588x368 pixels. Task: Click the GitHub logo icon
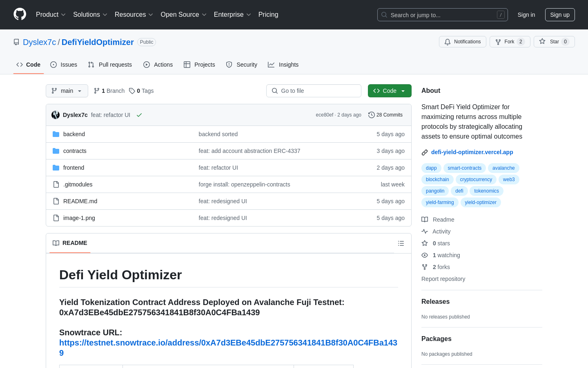20,14
